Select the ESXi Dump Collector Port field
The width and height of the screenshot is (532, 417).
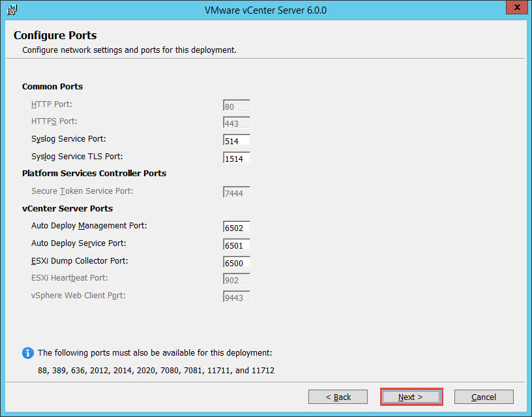point(235,262)
